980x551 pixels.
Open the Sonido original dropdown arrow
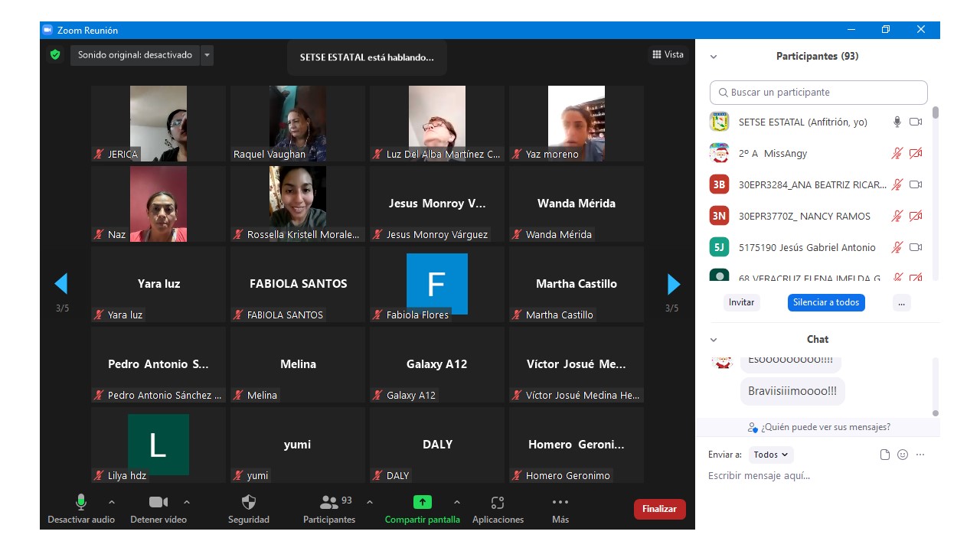[207, 55]
